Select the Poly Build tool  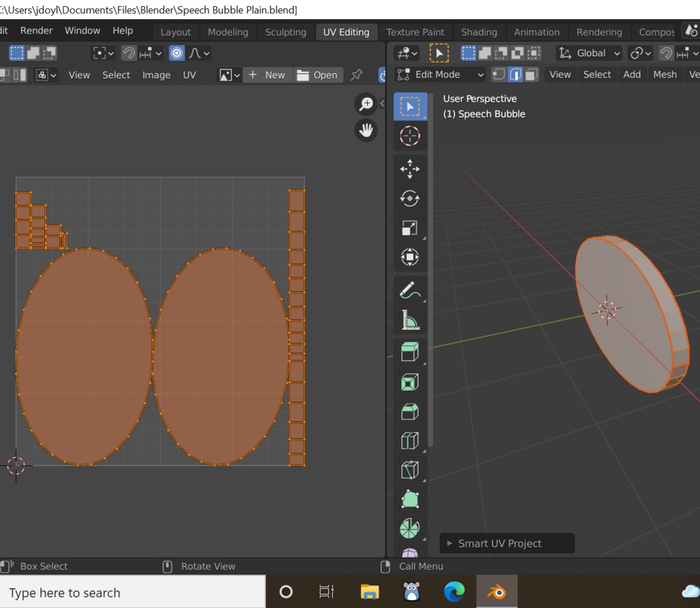pyautogui.click(x=410, y=499)
